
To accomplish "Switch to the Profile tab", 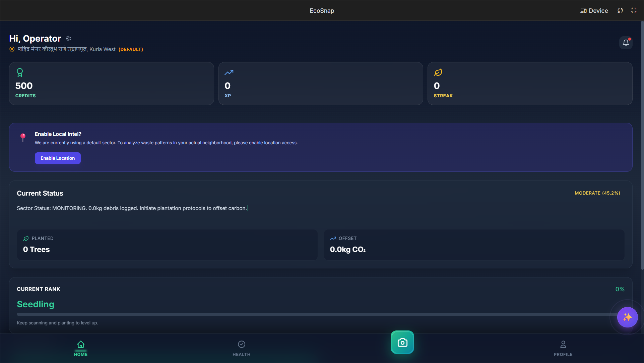I will tap(563, 348).
